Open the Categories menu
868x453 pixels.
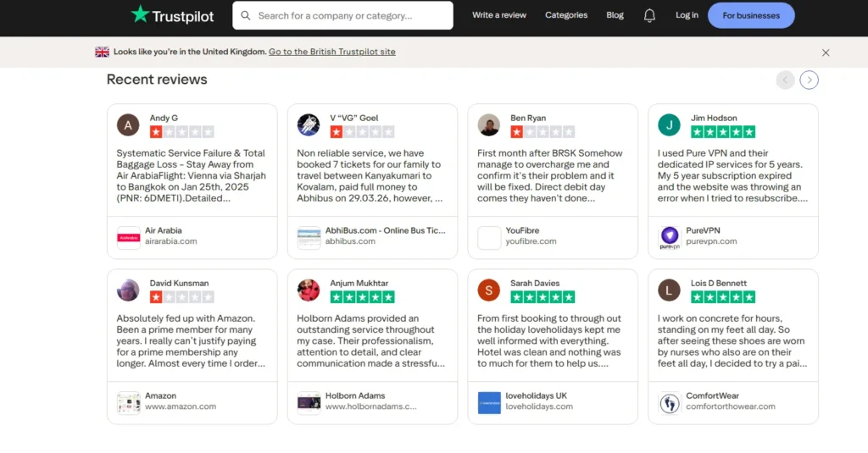tap(566, 15)
